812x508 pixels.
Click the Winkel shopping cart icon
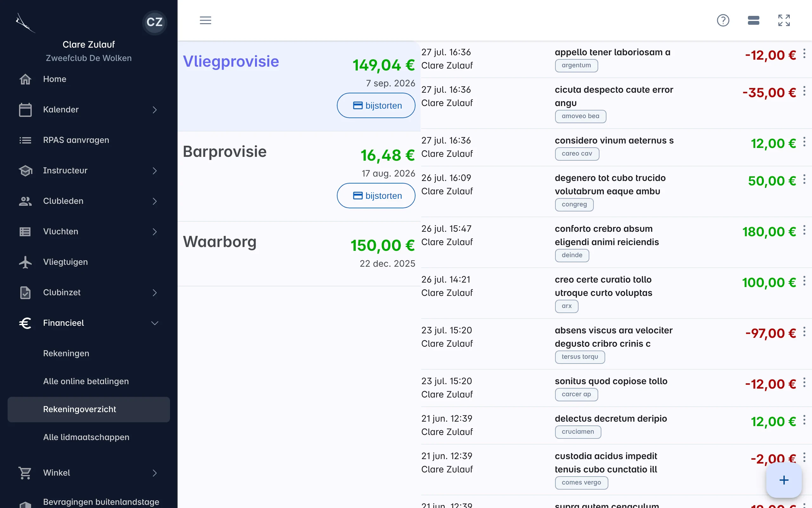(25, 473)
